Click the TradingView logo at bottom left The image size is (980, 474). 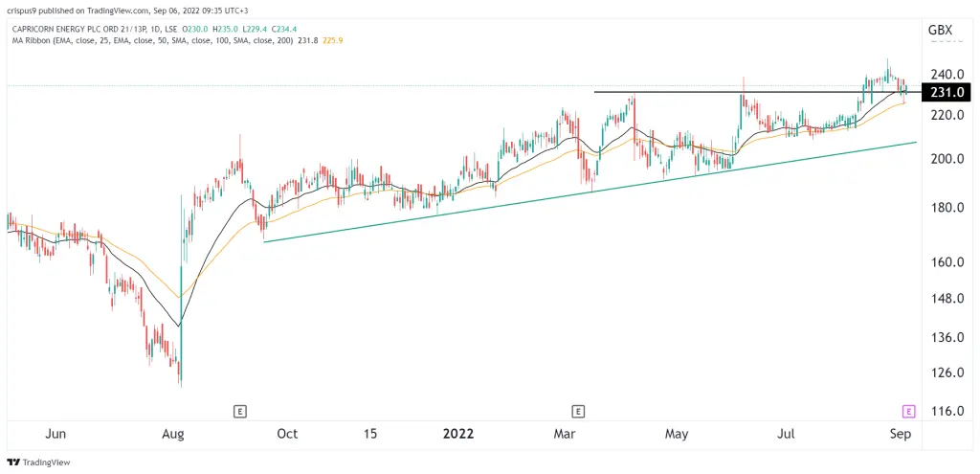tap(38, 463)
